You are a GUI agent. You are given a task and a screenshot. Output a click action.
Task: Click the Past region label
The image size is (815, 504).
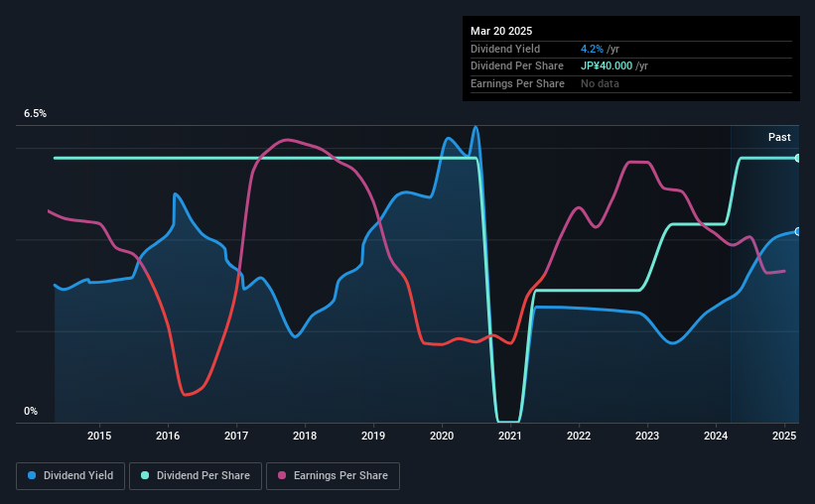[779, 137]
